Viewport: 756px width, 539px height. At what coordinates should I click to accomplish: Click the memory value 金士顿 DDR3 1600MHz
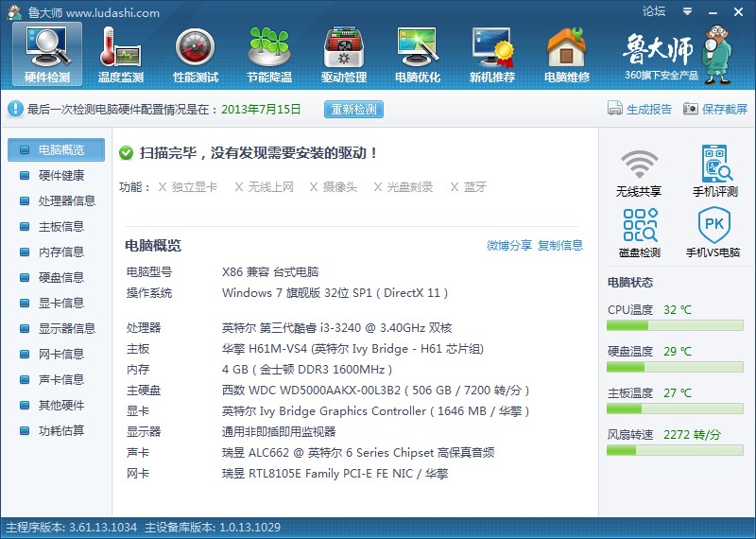coord(307,370)
